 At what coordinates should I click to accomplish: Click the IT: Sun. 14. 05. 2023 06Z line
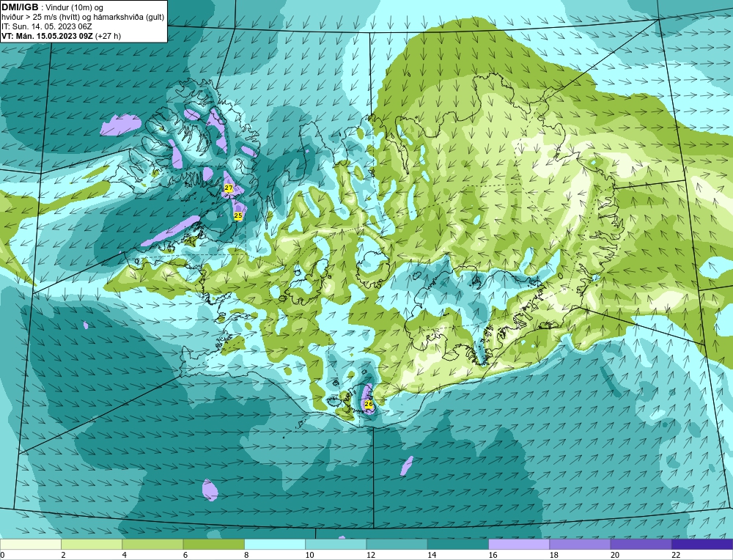46,26
